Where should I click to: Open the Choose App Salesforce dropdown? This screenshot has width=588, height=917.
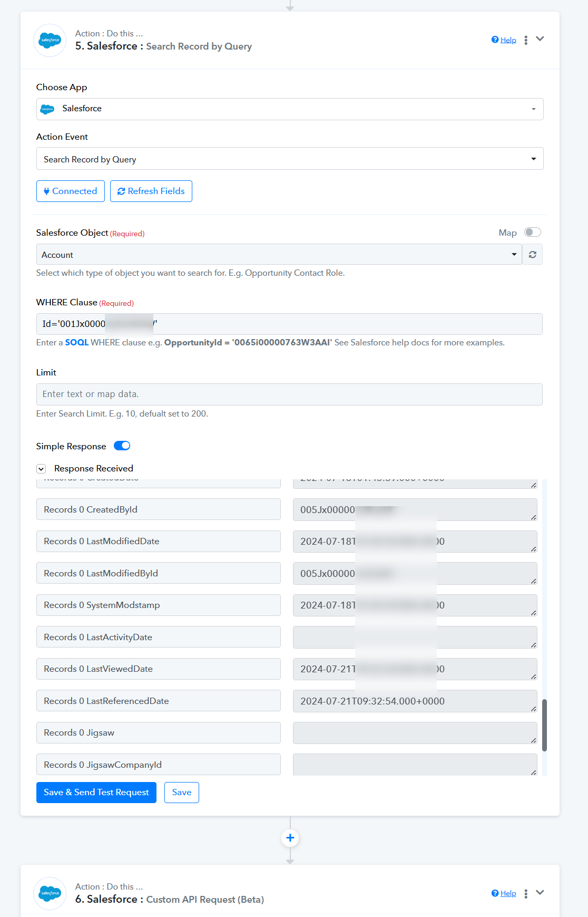pyautogui.click(x=290, y=109)
